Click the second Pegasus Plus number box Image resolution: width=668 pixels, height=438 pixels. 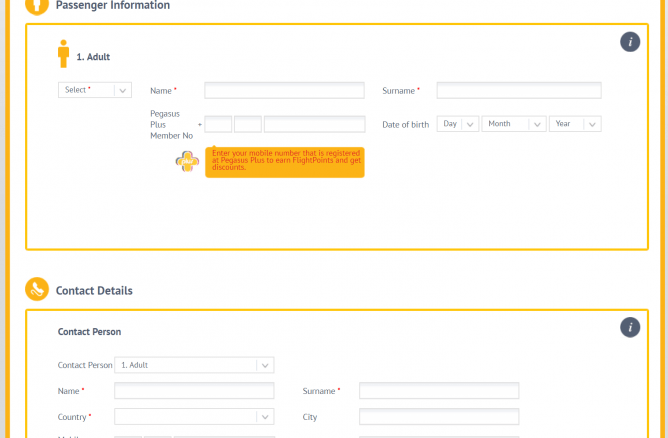tap(248, 125)
